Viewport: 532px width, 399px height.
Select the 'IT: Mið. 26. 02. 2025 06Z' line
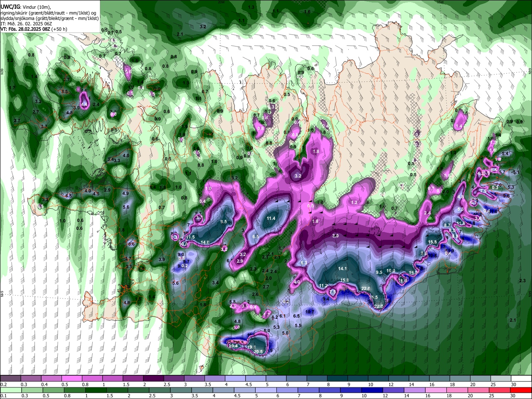pos(26,24)
